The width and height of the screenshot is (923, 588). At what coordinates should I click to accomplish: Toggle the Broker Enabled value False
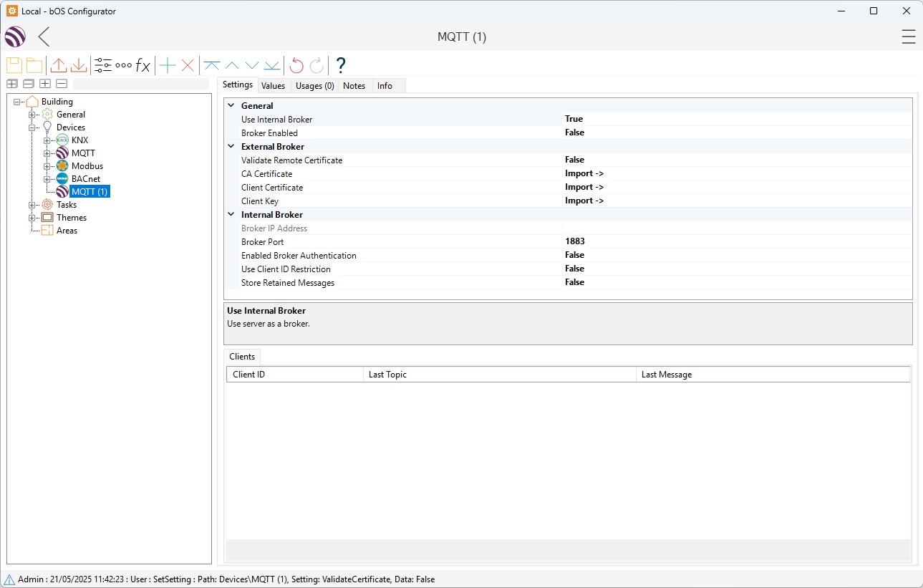(x=574, y=132)
